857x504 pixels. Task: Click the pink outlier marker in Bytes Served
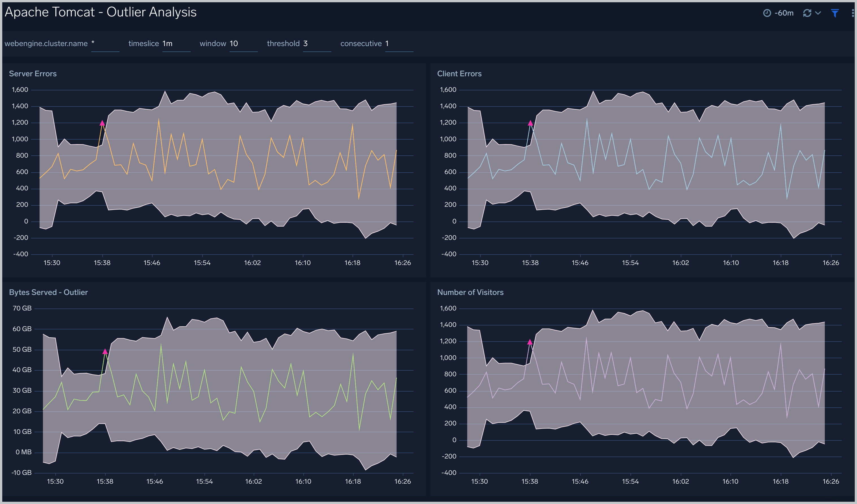(x=105, y=351)
